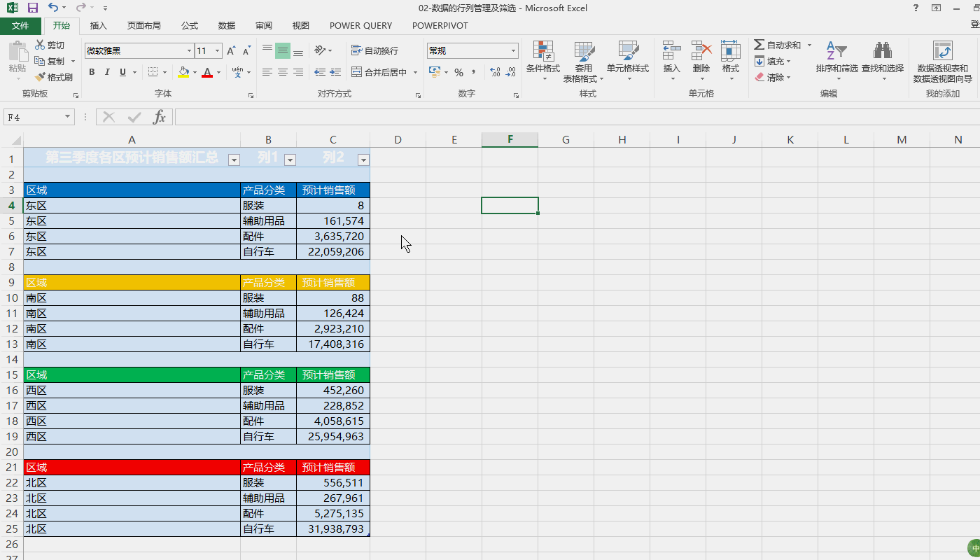The image size is (980, 560).
Task: Click the AutoSum (自动求和) button
Action: coord(777,45)
